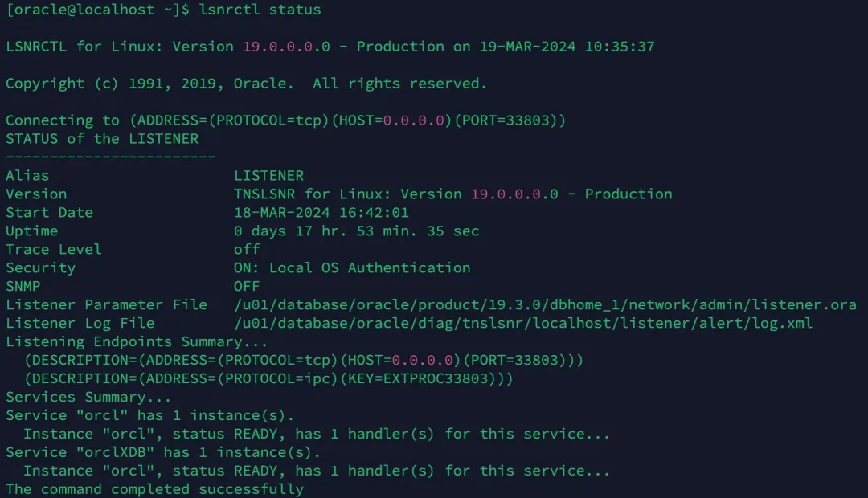Click the Trace Level value 'off'
868x498 pixels.
247,250
